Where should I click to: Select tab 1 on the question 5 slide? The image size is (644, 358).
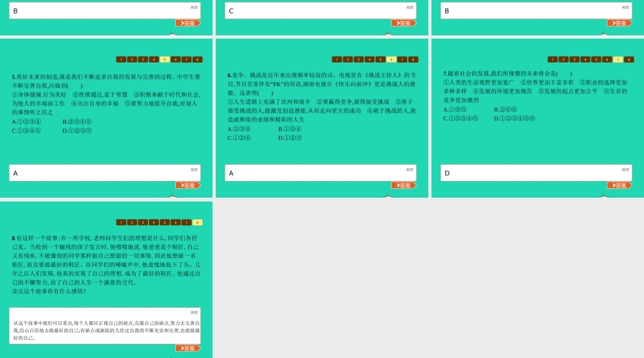coord(121,59)
